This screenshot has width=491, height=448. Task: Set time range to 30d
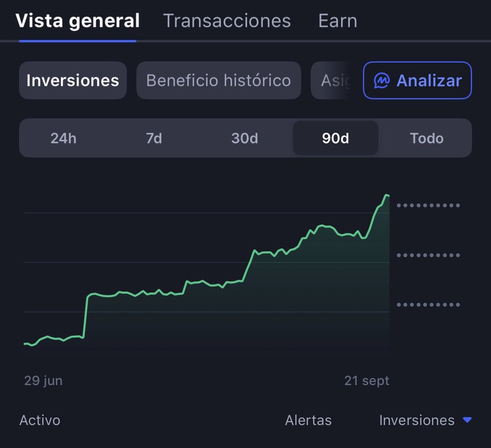click(x=245, y=138)
